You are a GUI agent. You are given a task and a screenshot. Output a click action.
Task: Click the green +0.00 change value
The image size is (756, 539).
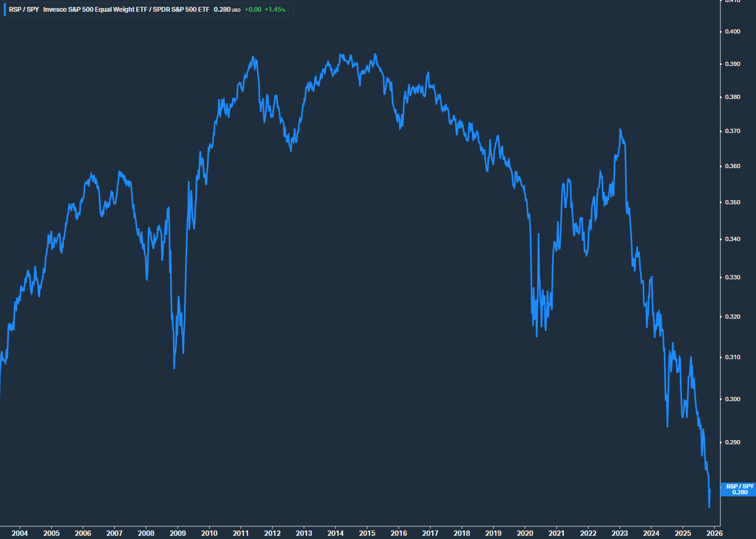tap(254, 9)
